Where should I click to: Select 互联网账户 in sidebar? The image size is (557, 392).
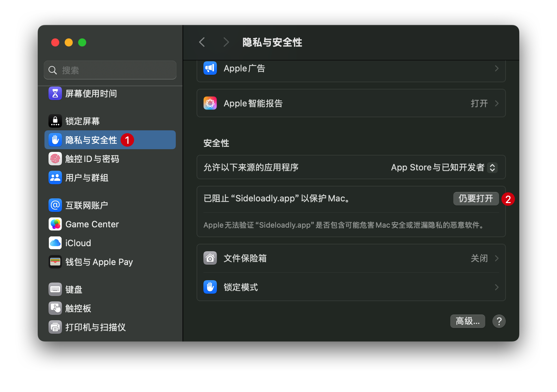pos(110,205)
